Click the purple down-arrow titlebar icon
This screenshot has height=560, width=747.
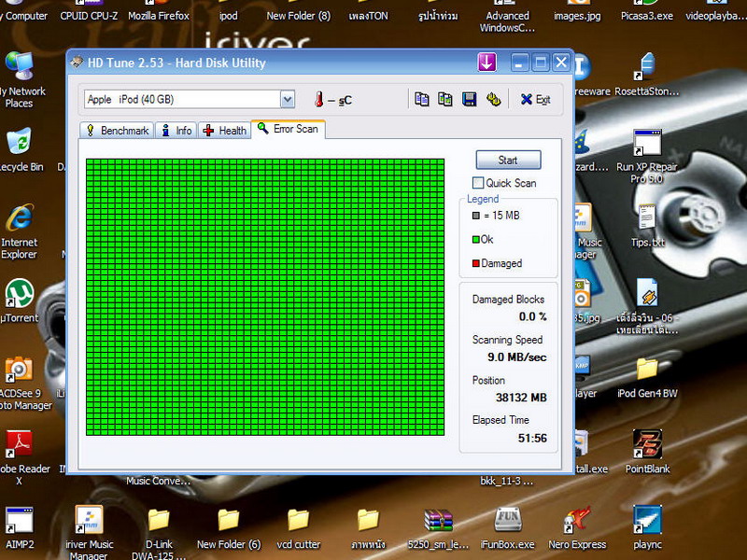tap(486, 63)
